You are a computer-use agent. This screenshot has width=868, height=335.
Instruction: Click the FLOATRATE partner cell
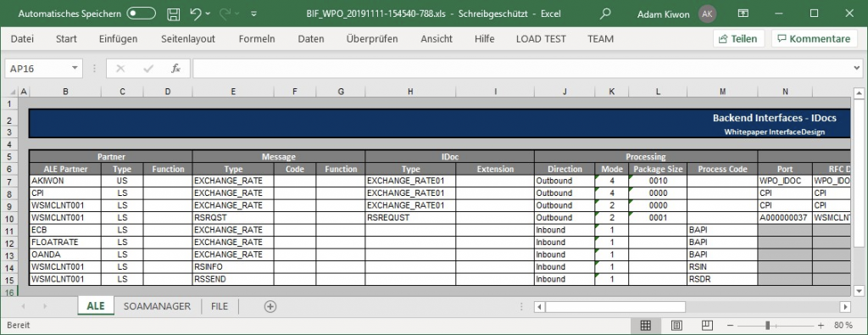pos(65,243)
